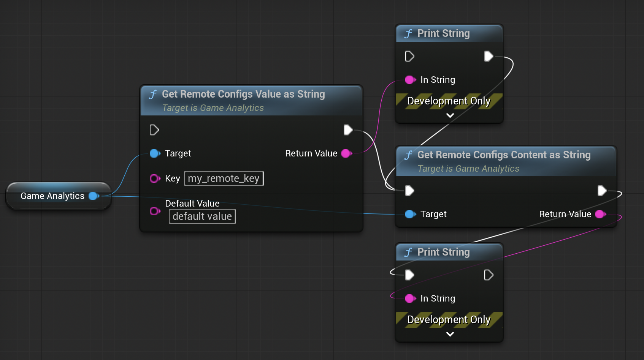Select the Get Remote Configs Value as String title
The height and width of the screenshot is (360, 644).
coord(243,94)
